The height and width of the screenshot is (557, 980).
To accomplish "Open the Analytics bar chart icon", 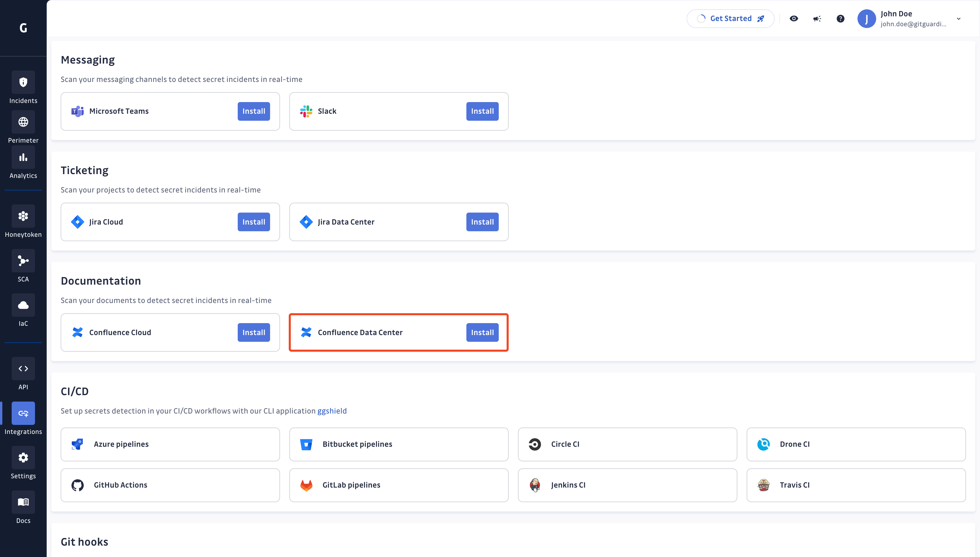I will (x=23, y=157).
